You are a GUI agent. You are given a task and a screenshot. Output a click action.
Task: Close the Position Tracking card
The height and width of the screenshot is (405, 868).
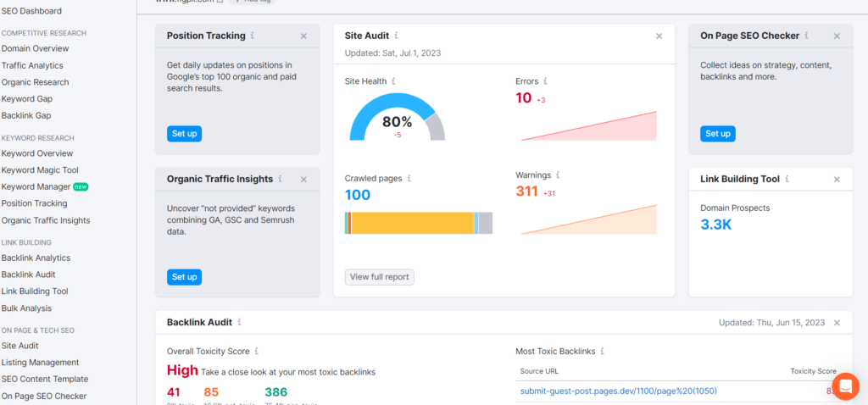tap(303, 36)
